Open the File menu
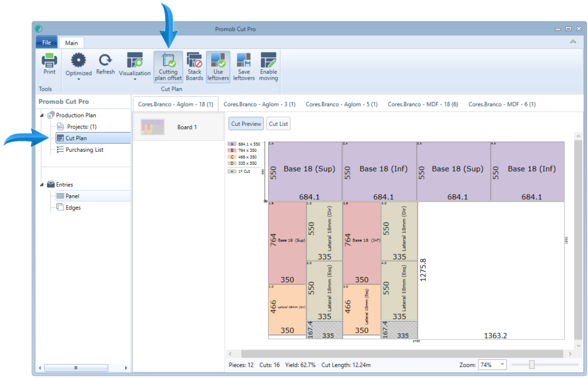This screenshot has height=378, width=588. click(x=47, y=42)
